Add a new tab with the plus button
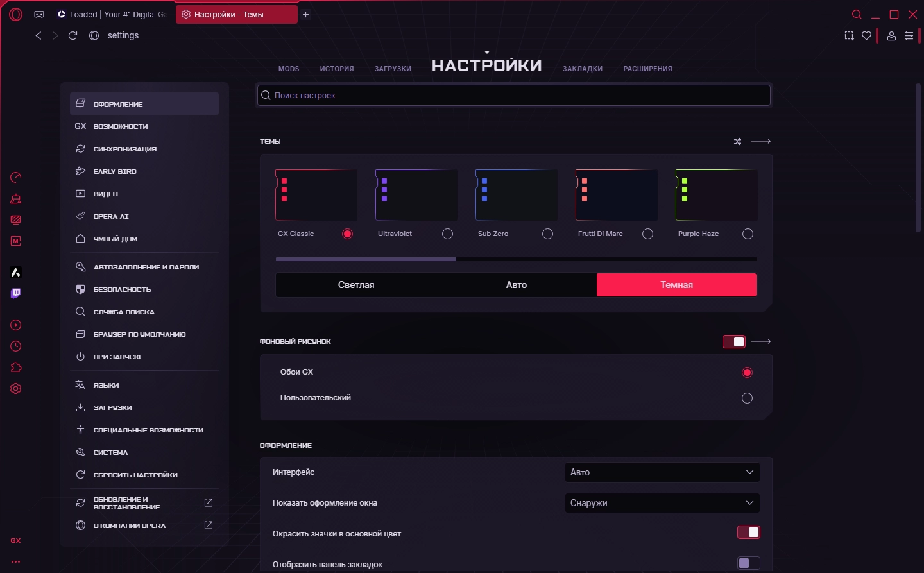The image size is (924, 573). 306,14
